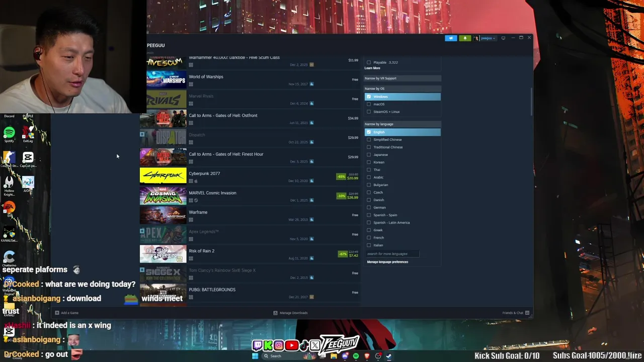Tick the Playable checkbox

click(369, 62)
